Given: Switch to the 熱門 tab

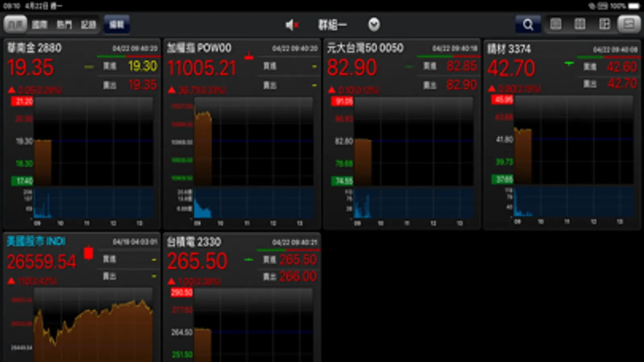Looking at the screenshot, I should pyautogui.click(x=64, y=25).
